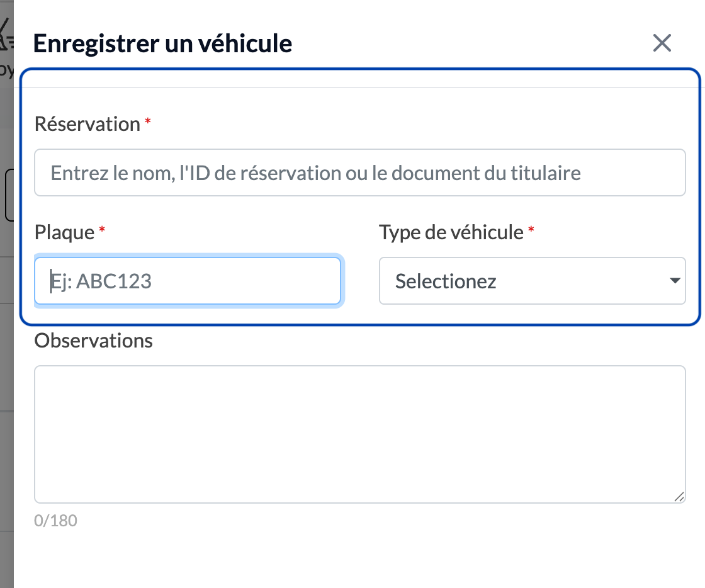
Task: Open the Type de véhicule dropdown
Action: (533, 281)
